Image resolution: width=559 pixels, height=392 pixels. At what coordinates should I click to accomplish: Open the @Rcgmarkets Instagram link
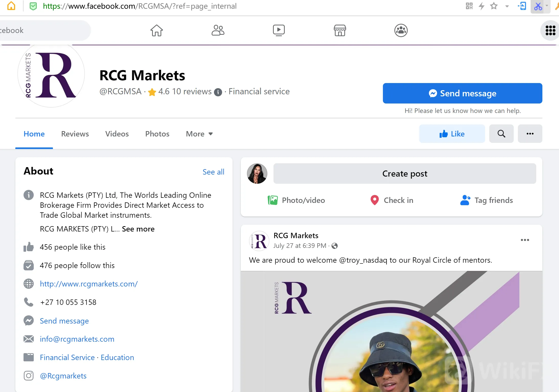(63, 376)
